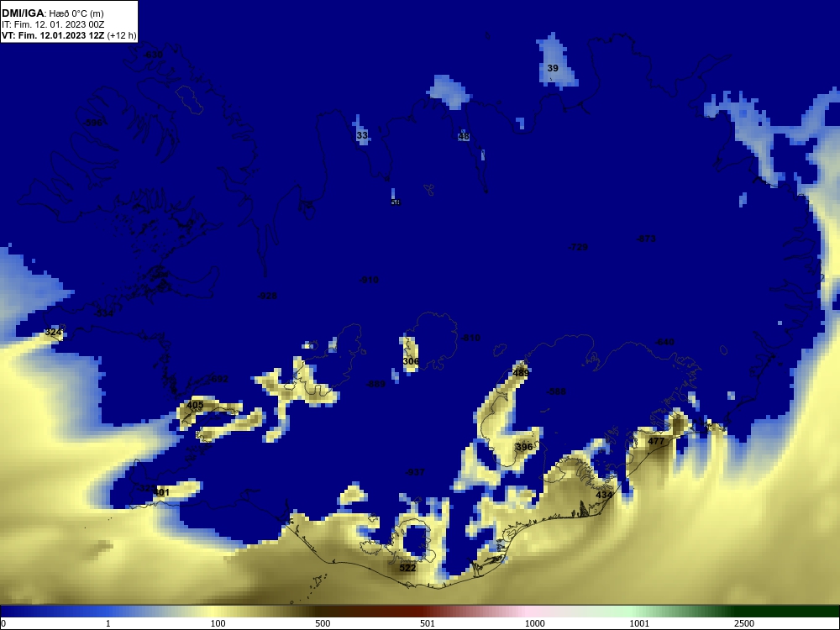Click the colorbar label 100
840x630 pixels.
point(218,623)
